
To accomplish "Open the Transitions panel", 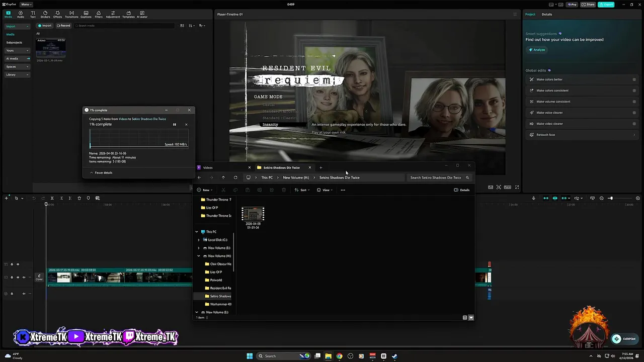I will pyautogui.click(x=71, y=14).
